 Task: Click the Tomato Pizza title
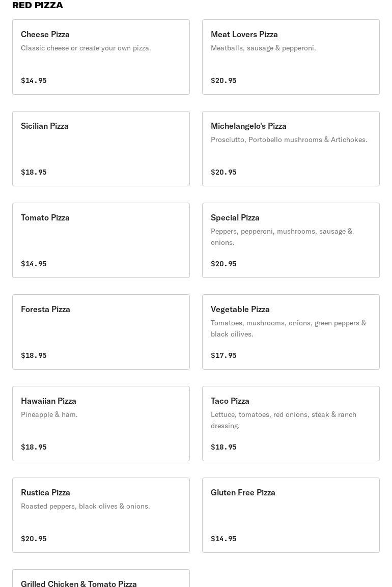[45, 217]
